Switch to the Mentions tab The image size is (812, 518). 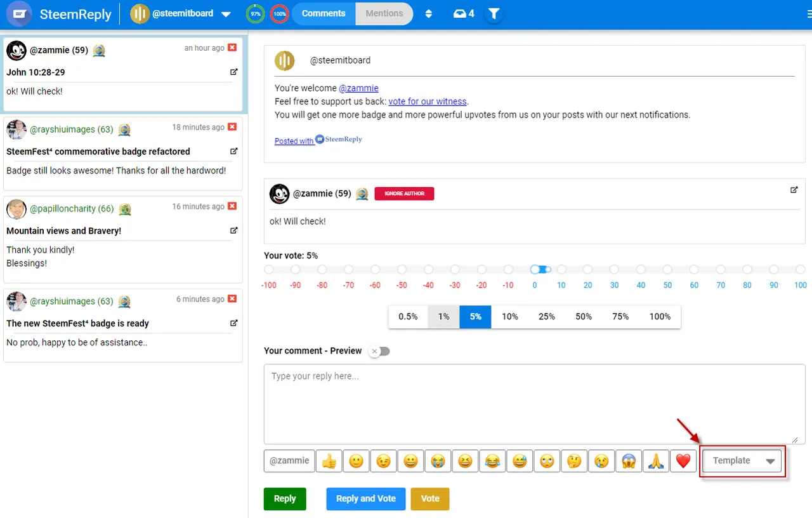click(x=384, y=13)
